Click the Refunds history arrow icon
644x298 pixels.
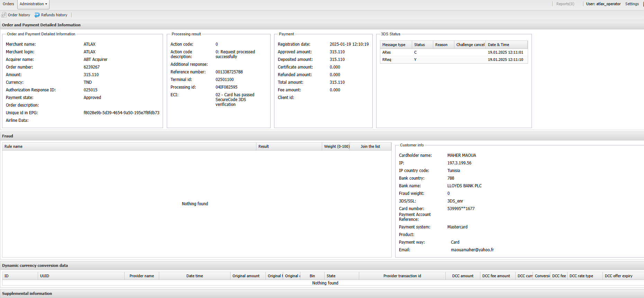coord(37,15)
